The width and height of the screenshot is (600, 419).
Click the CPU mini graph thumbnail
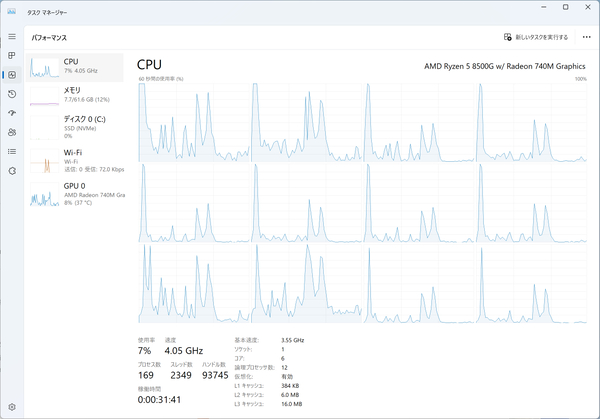pos(44,68)
